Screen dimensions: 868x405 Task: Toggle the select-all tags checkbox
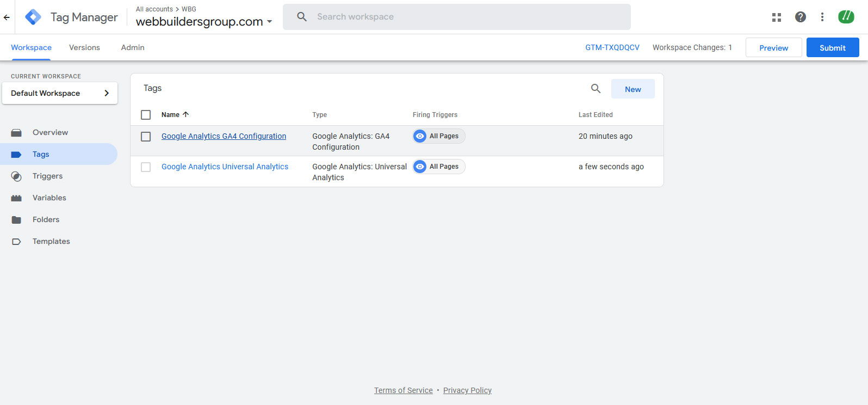pos(146,115)
